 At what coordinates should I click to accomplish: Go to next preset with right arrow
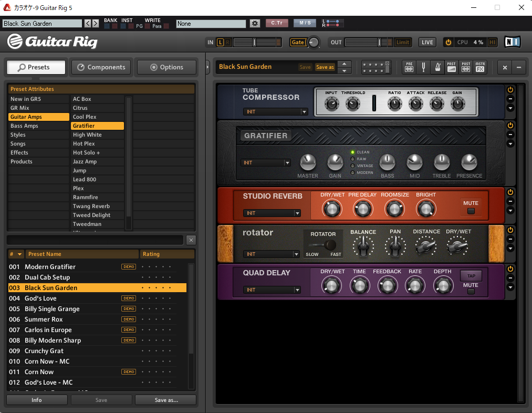pos(96,24)
